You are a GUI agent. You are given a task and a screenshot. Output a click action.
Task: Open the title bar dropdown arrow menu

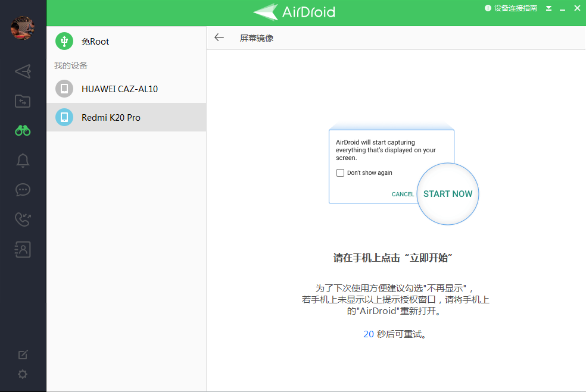point(548,8)
